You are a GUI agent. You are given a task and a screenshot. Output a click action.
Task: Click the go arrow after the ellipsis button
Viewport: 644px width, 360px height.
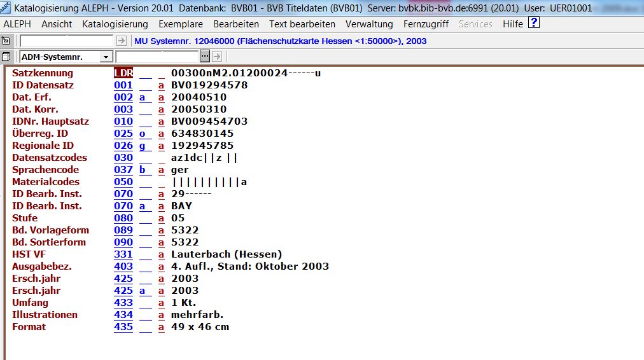(x=216, y=57)
